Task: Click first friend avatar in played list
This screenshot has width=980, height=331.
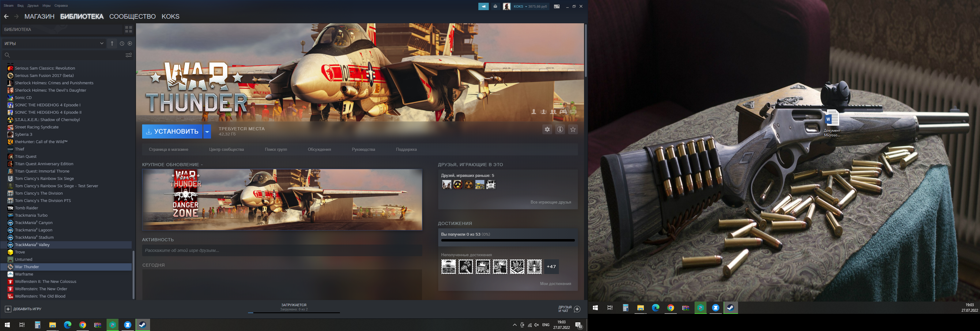Action: click(x=447, y=185)
